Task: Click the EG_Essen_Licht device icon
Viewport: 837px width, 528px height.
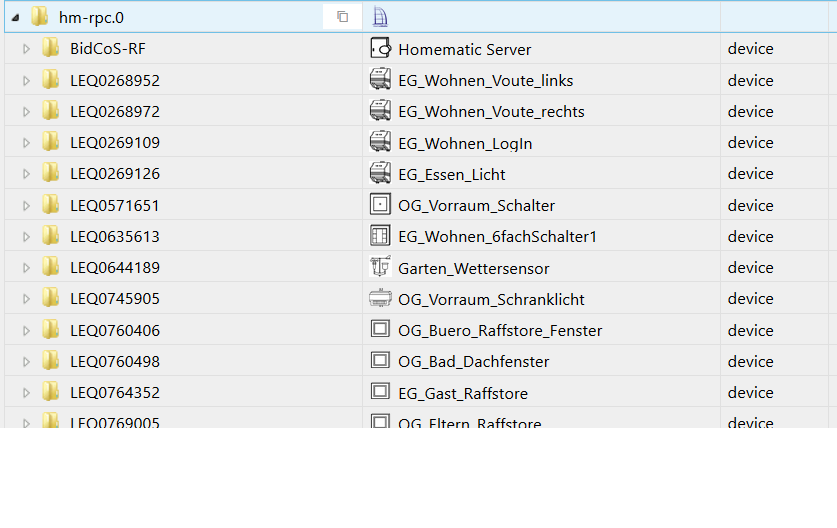Action: point(380,173)
